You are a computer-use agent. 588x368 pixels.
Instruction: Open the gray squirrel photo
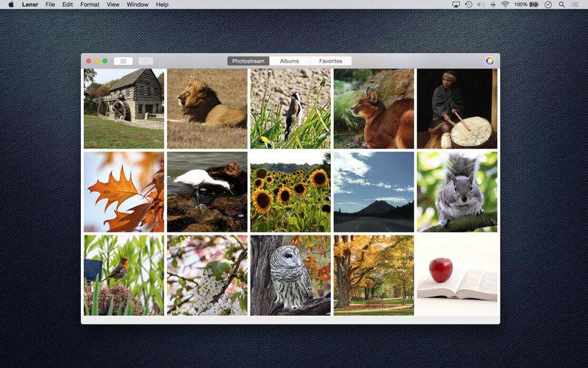coord(457,192)
